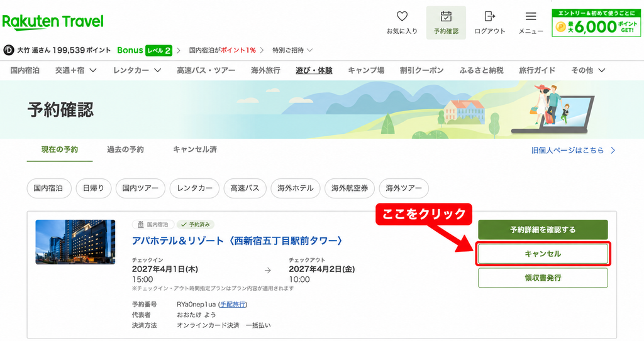Expand the 特別ご招待 dropdown

tap(292, 50)
